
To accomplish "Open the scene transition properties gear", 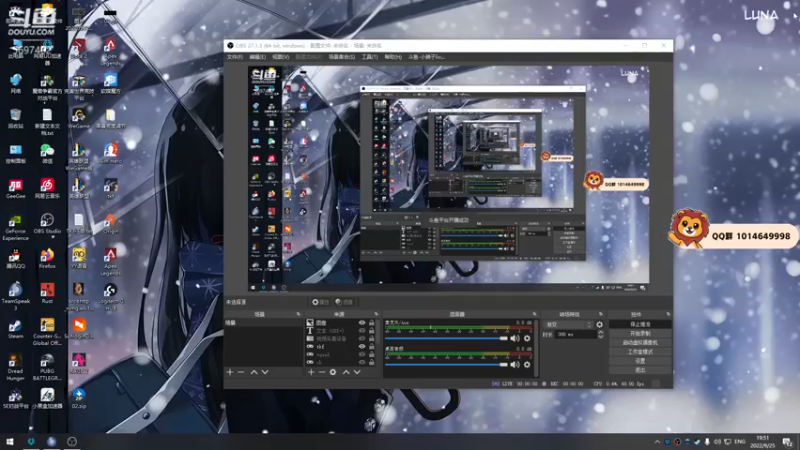I will (599, 324).
